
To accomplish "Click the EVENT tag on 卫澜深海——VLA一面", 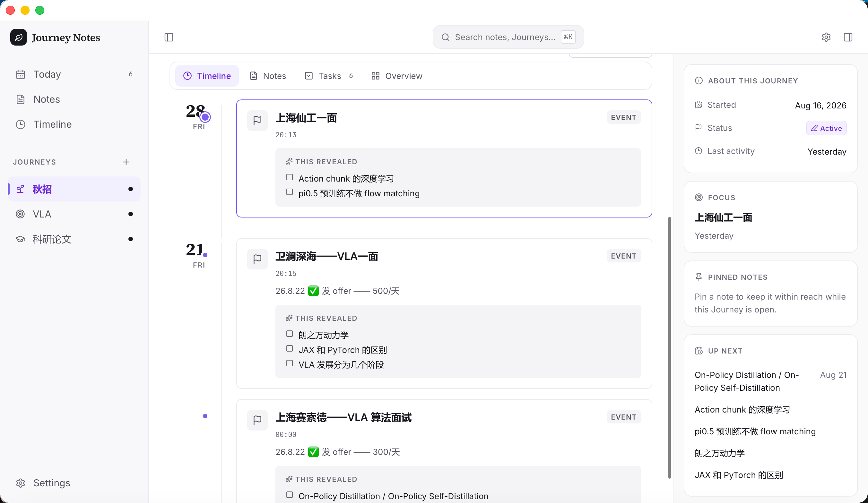I will click(623, 256).
